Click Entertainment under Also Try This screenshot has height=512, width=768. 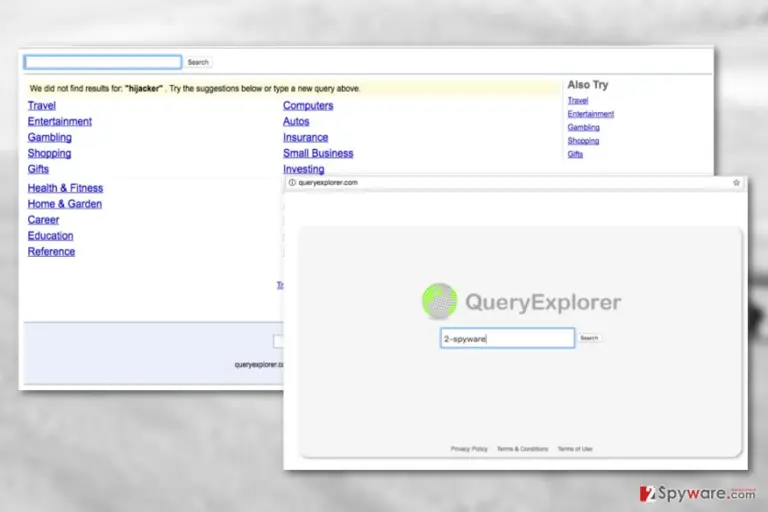[x=591, y=114]
